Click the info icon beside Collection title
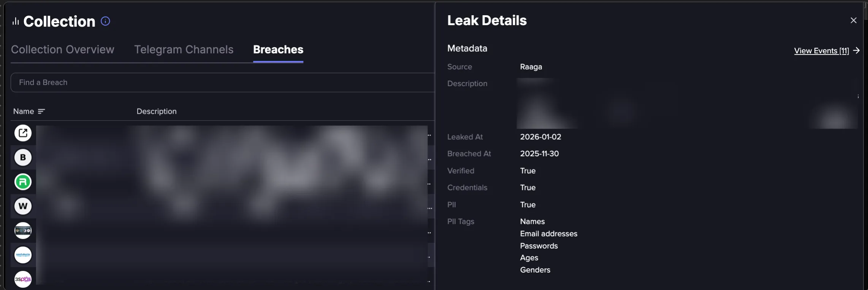The height and width of the screenshot is (290, 868). (x=105, y=21)
